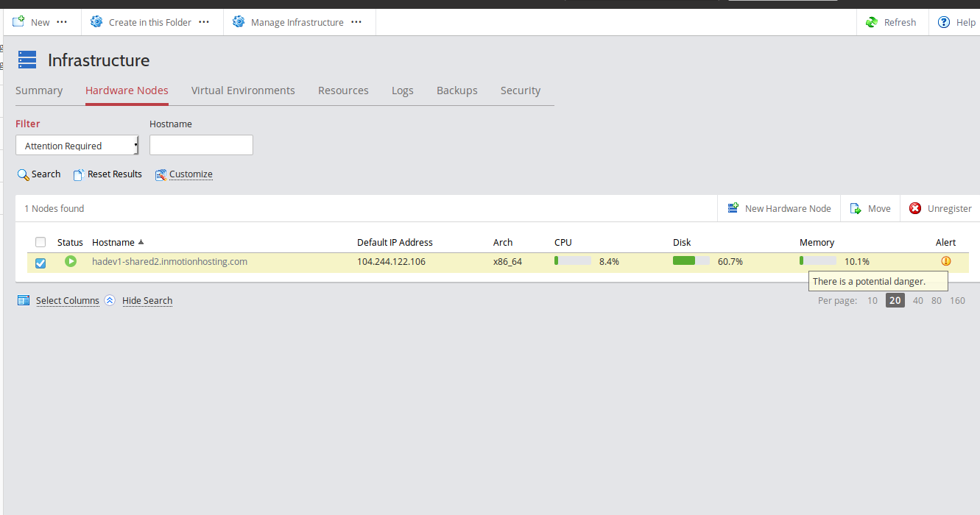Screen dimensions: 980x515
Task: Toggle the select-all header checkbox
Action: (40, 242)
